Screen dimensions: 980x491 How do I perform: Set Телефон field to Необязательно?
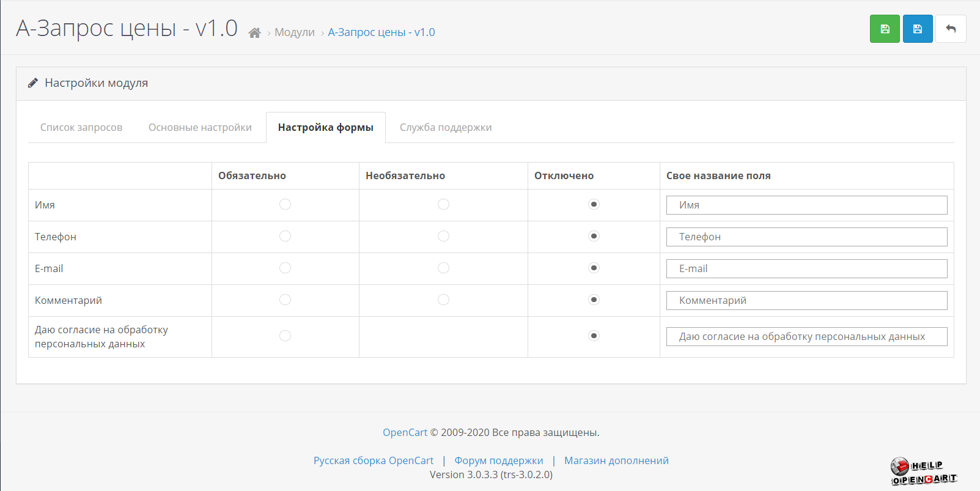443,236
